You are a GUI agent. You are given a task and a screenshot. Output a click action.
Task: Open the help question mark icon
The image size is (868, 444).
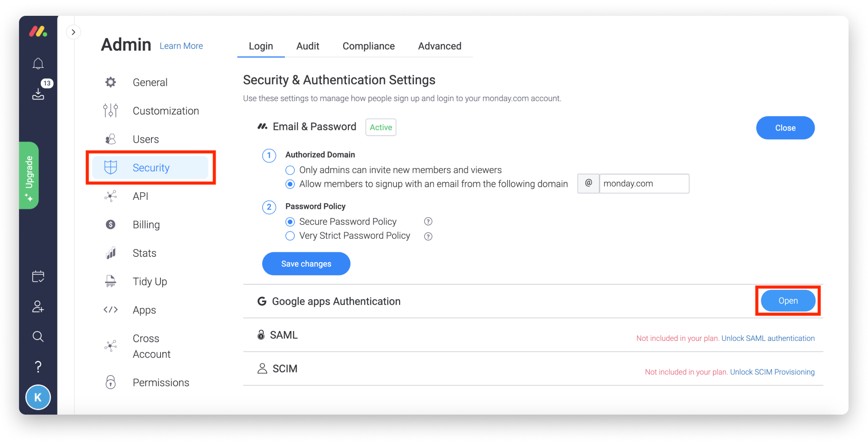[x=38, y=366]
